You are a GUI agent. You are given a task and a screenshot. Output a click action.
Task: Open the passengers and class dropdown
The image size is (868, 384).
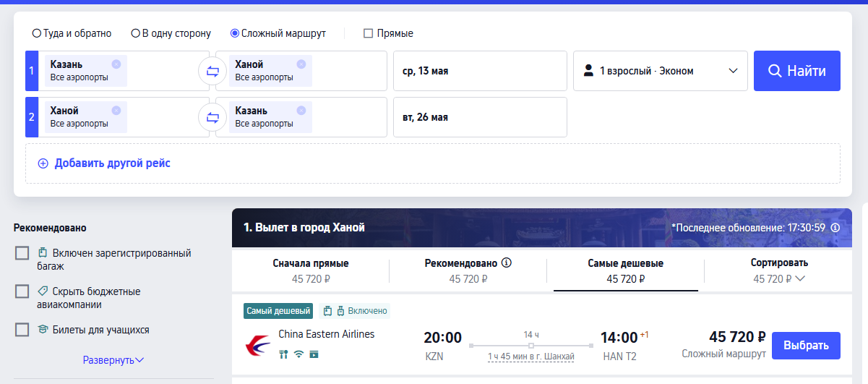[x=660, y=71]
